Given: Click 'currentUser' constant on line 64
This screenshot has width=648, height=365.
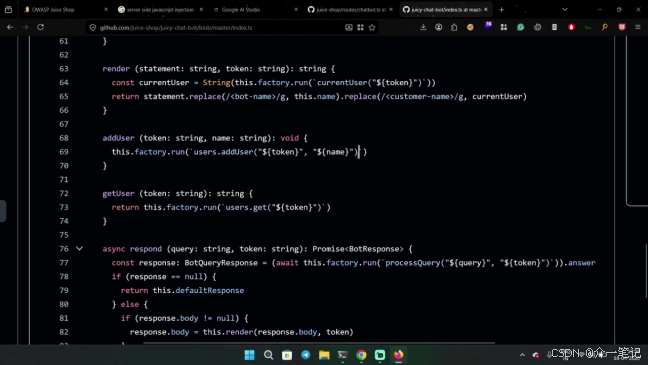Looking at the screenshot, I should pyautogui.click(x=164, y=82).
